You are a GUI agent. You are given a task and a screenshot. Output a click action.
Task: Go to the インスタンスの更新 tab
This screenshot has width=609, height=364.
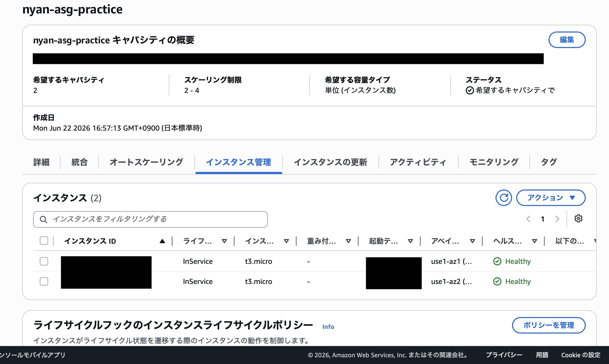tap(330, 162)
